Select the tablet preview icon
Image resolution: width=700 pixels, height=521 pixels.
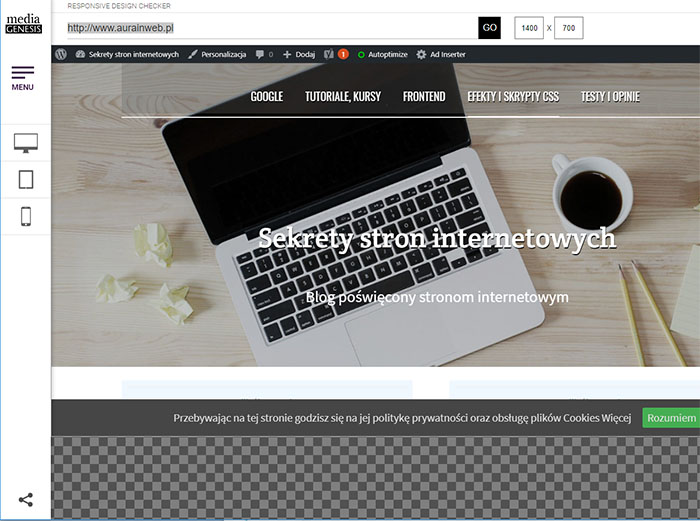click(x=26, y=179)
